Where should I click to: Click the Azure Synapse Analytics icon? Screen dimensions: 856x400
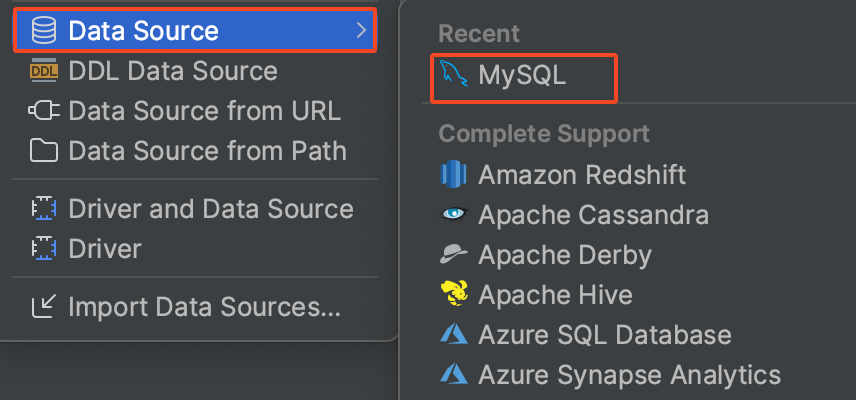pyautogui.click(x=454, y=374)
